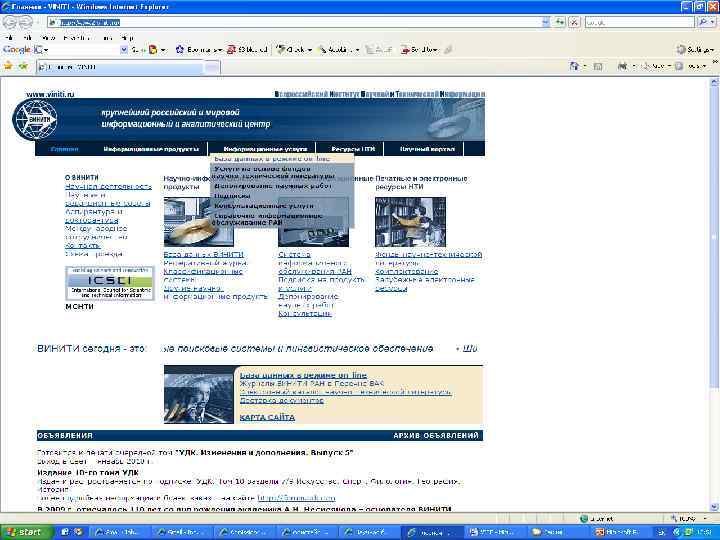Expand the command bar overflow chevron
The width and height of the screenshot is (720, 540).
(x=715, y=62)
